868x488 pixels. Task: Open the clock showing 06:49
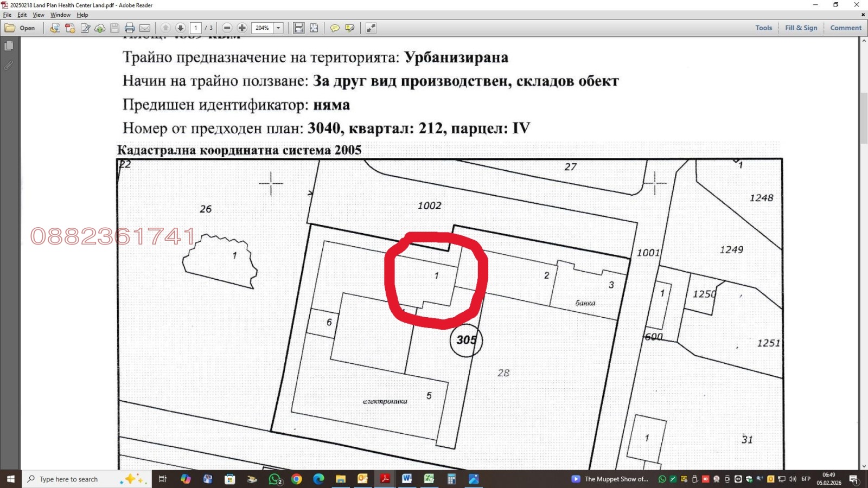tap(829, 479)
